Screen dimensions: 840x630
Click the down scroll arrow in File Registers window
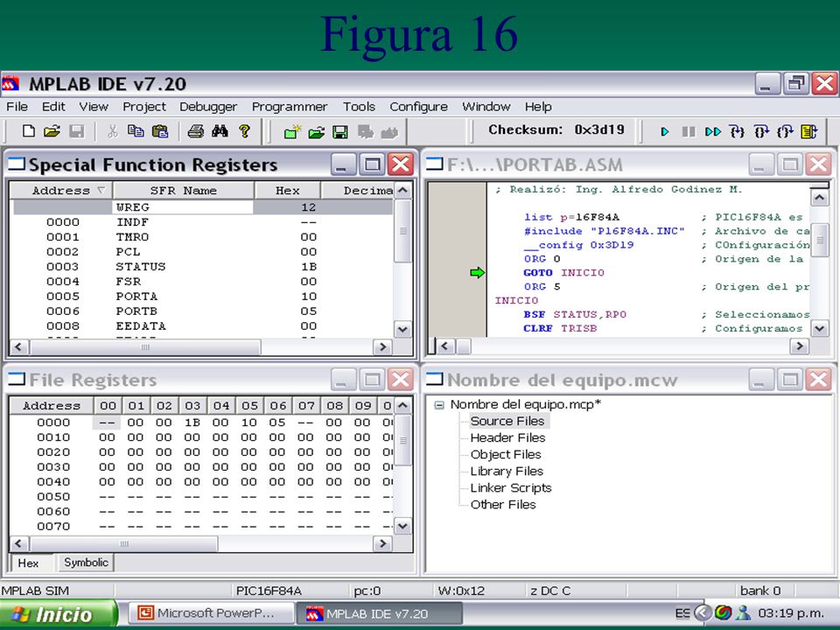402,526
